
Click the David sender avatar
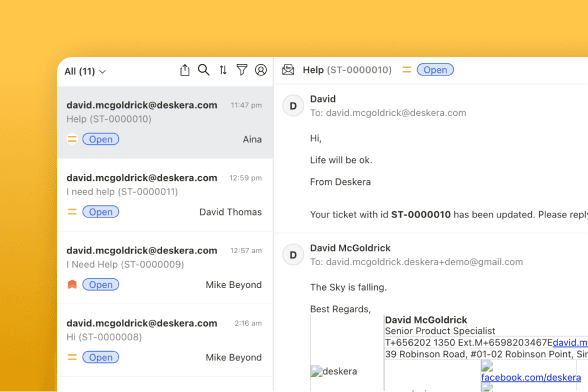click(x=293, y=106)
